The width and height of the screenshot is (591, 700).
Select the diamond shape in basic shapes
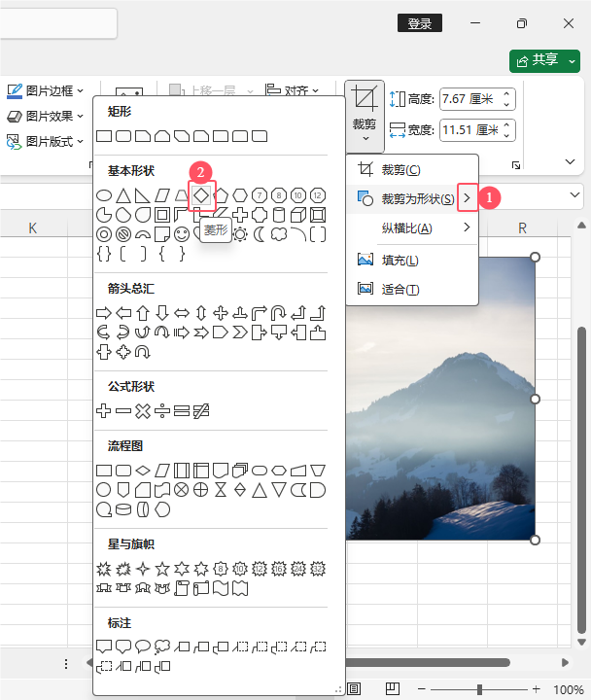201,195
